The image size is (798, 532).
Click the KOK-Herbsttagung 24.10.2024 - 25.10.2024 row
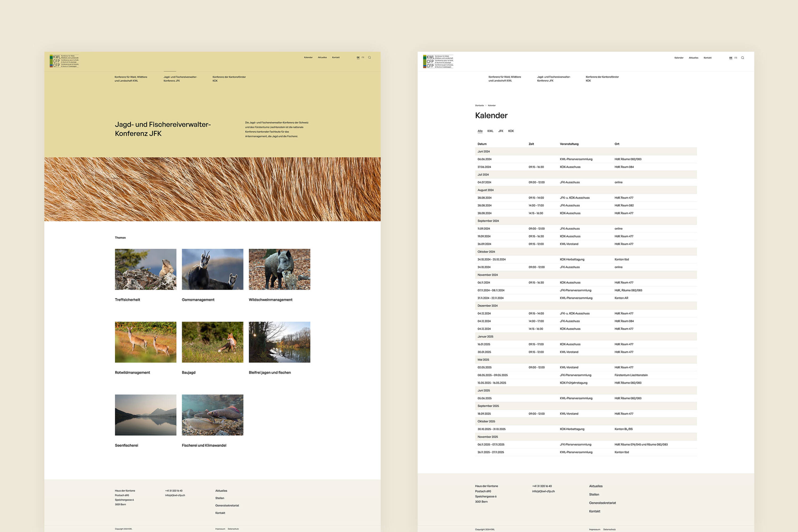[586, 260]
